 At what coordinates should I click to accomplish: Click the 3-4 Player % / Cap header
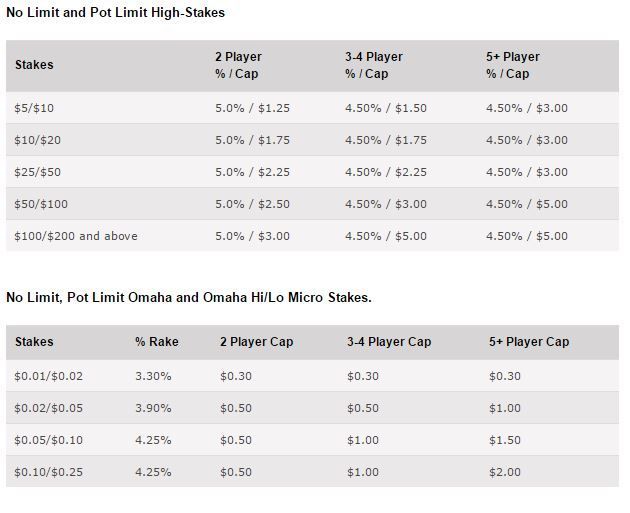pyautogui.click(x=374, y=65)
